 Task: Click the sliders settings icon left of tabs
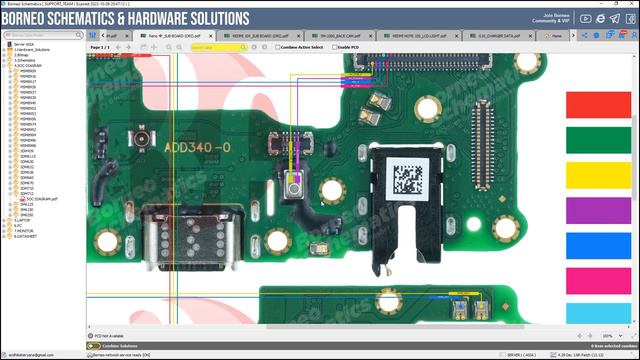[93, 36]
